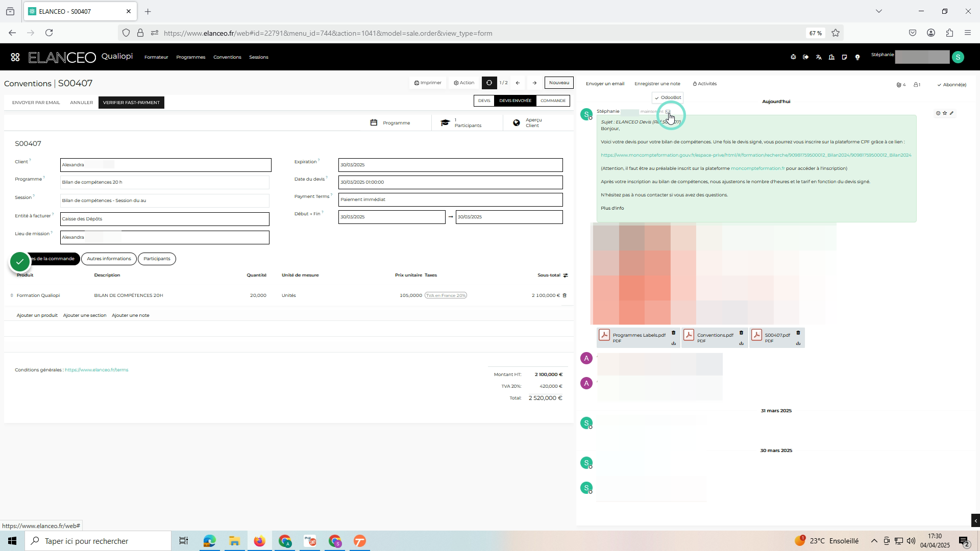Click the Expiration date field
The width and height of the screenshot is (980, 551).
pos(450,165)
